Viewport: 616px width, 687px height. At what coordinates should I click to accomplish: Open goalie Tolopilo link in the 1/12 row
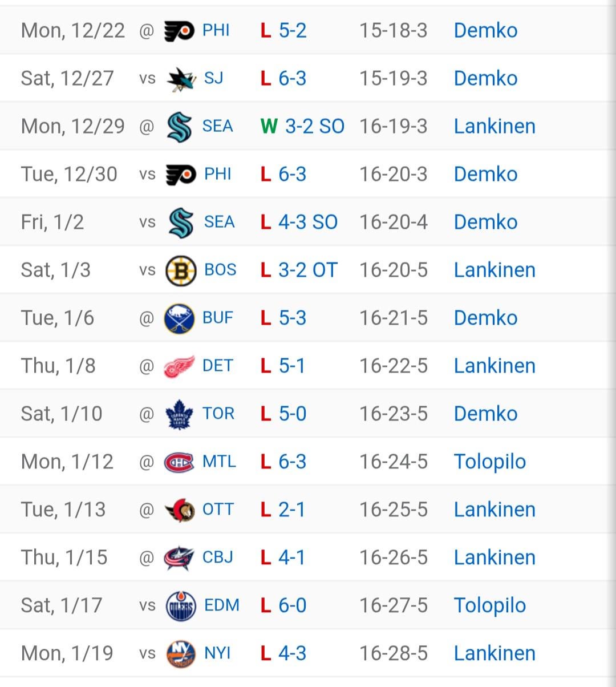[489, 462]
